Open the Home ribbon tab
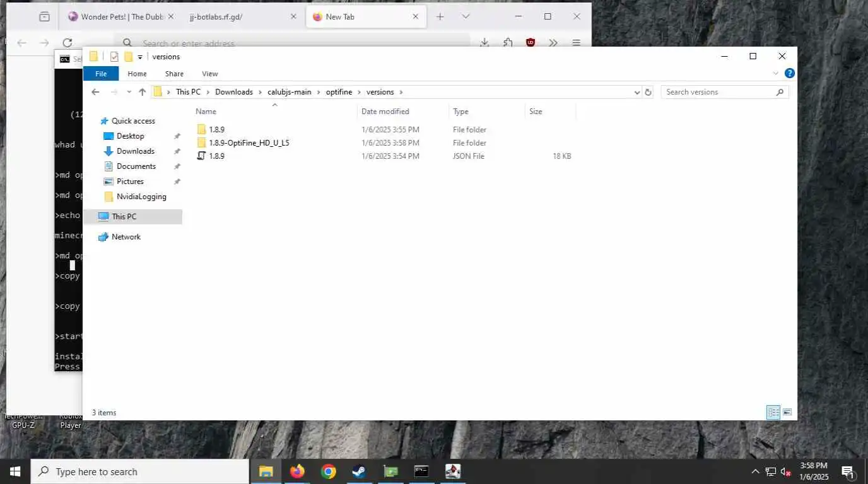868x484 pixels. [137, 74]
